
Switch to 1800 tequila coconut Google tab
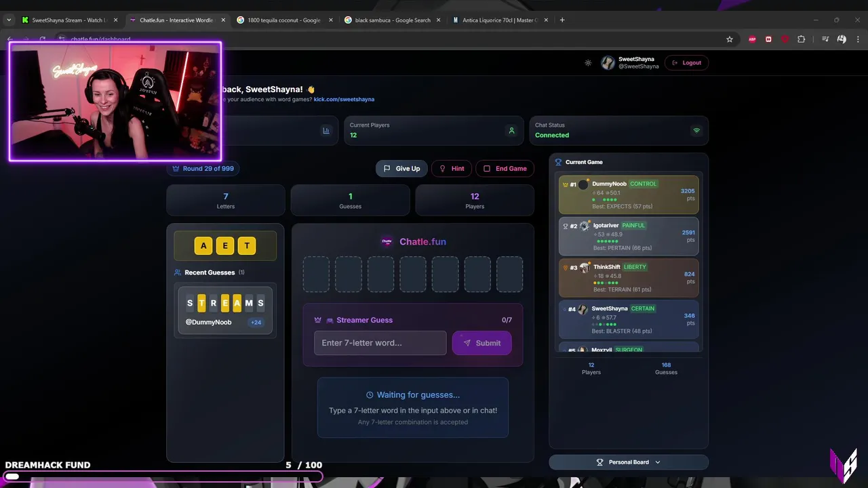tap(283, 20)
